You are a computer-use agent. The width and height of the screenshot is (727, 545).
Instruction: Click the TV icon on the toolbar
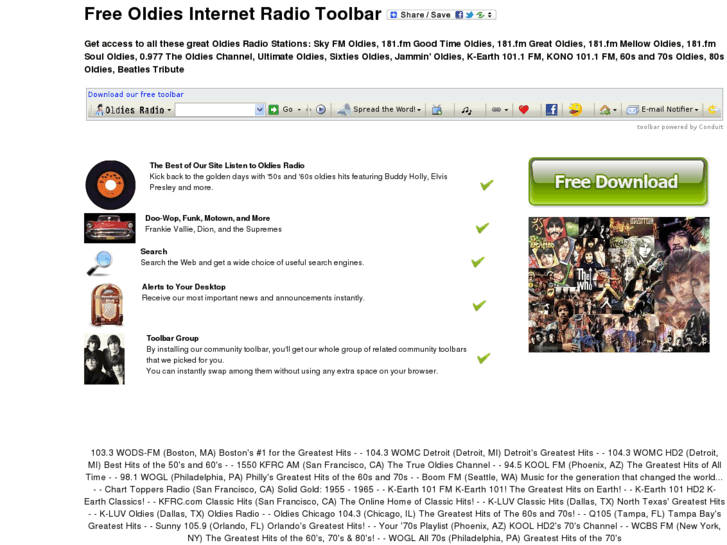pyautogui.click(x=437, y=110)
